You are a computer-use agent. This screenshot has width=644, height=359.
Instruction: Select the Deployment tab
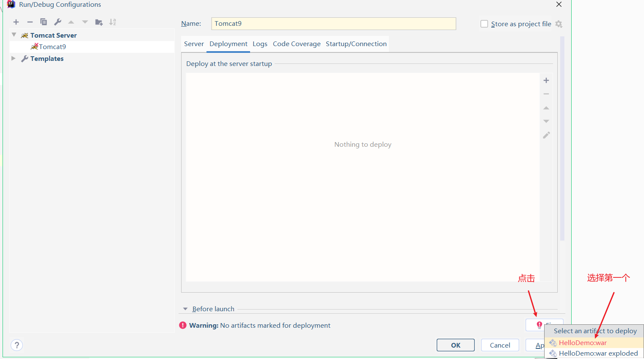point(228,44)
